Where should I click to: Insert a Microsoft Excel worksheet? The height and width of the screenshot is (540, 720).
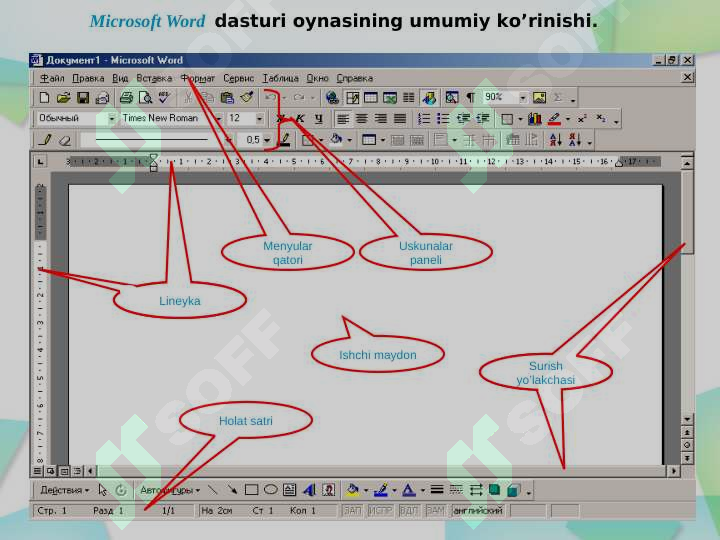tap(390, 97)
